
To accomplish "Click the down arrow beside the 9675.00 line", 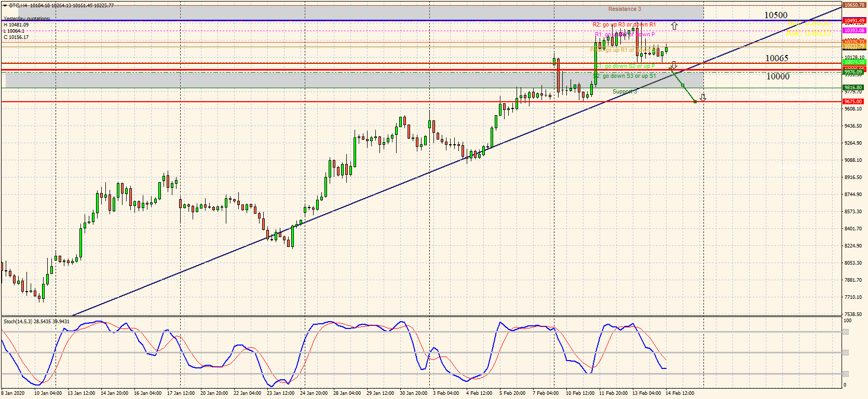I will [x=702, y=98].
